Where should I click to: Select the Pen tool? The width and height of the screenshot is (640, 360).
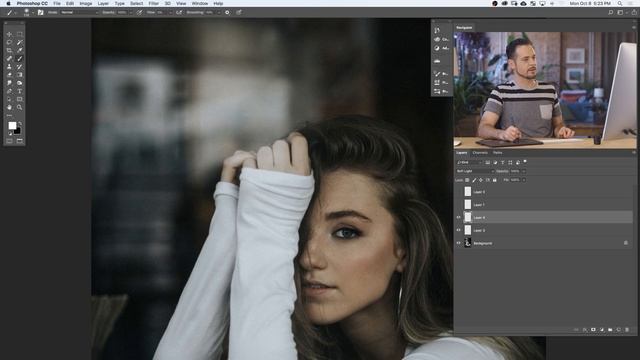(x=9, y=91)
